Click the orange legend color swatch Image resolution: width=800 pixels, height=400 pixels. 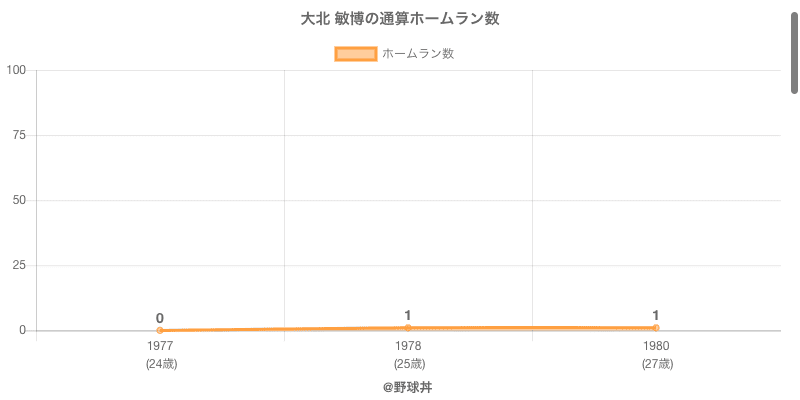355,54
